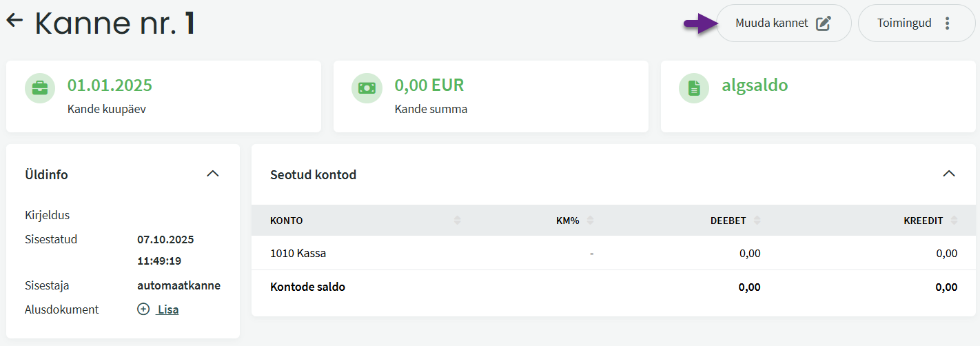Click the plus icon next to Lisa
The height and width of the screenshot is (346, 980).
(143, 309)
